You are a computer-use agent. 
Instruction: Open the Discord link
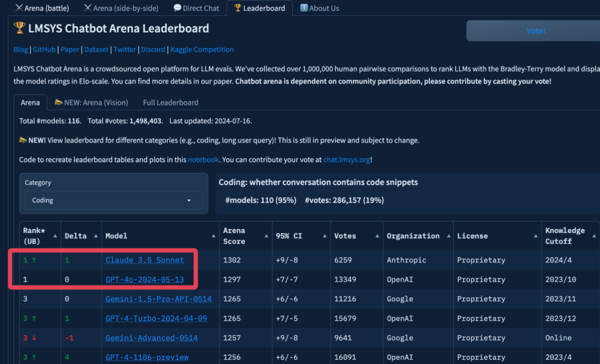(153, 49)
